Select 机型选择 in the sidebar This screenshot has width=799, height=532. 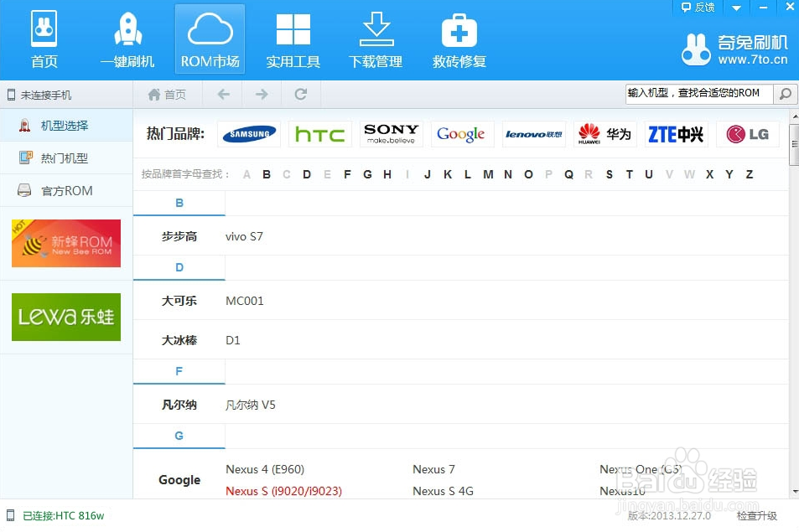coord(66,125)
